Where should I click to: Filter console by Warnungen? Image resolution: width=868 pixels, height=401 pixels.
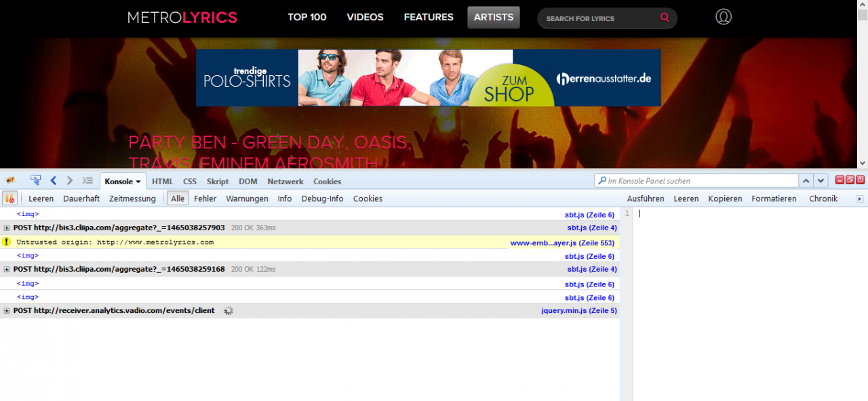(248, 198)
